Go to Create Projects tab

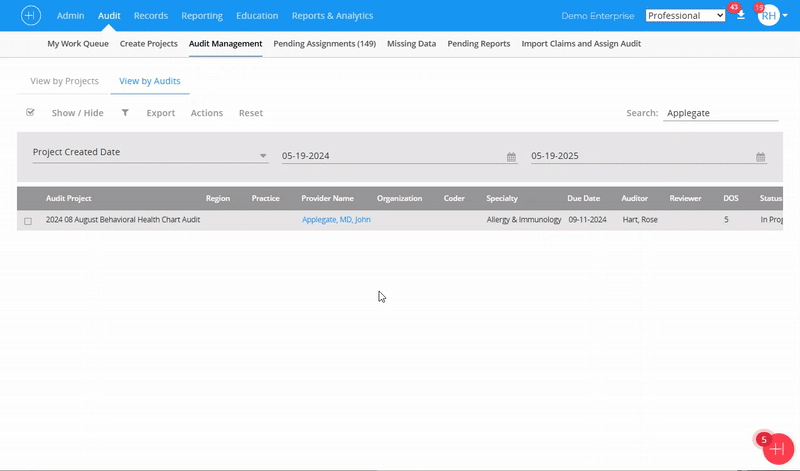click(x=148, y=44)
